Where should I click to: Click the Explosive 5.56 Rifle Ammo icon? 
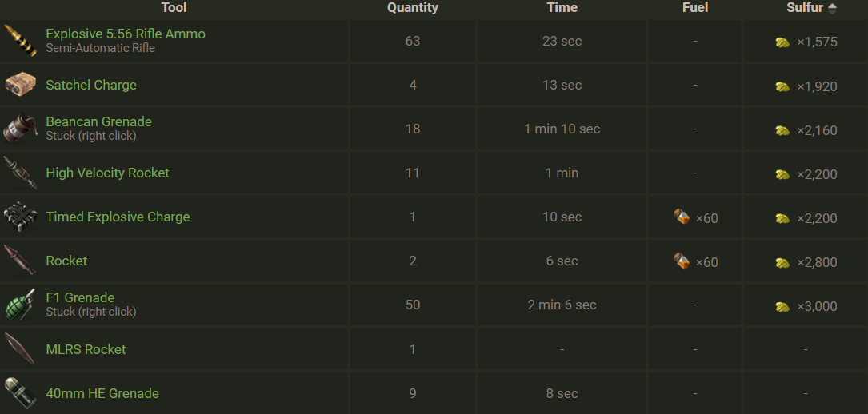(x=20, y=41)
